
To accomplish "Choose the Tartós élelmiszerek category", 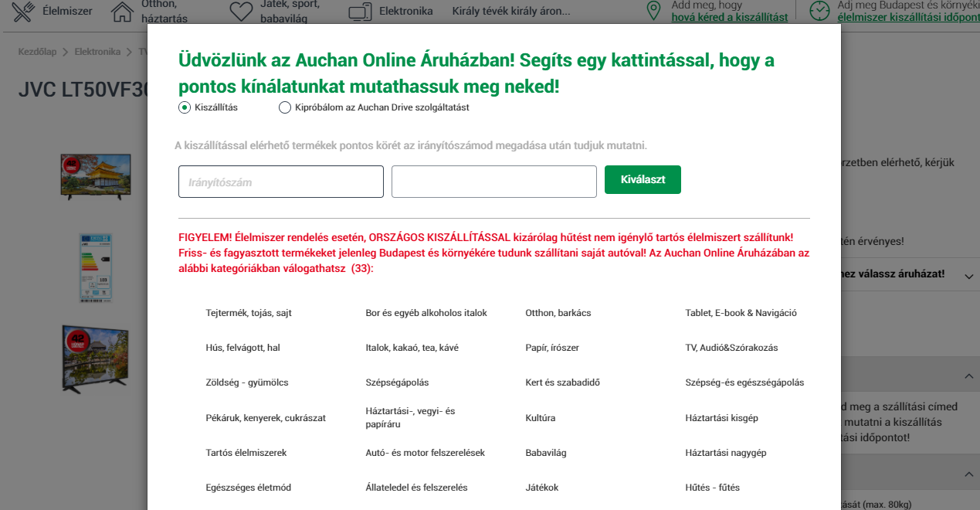I will (x=246, y=453).
